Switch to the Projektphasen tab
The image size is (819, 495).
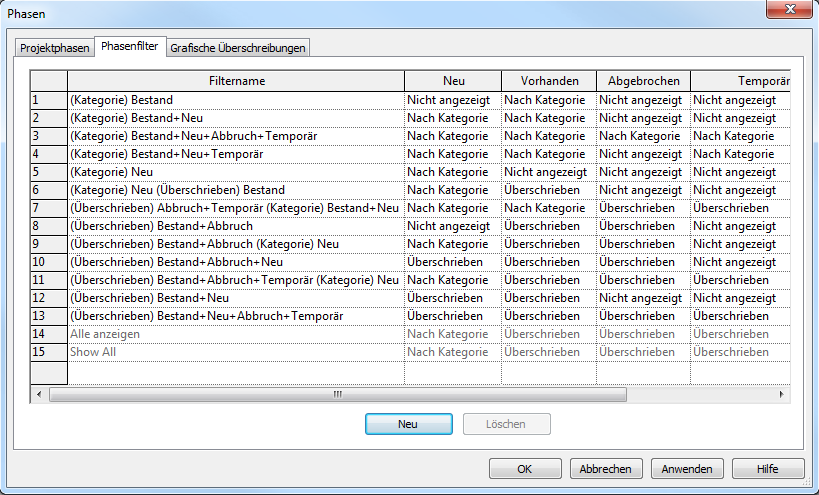point(55,48)
